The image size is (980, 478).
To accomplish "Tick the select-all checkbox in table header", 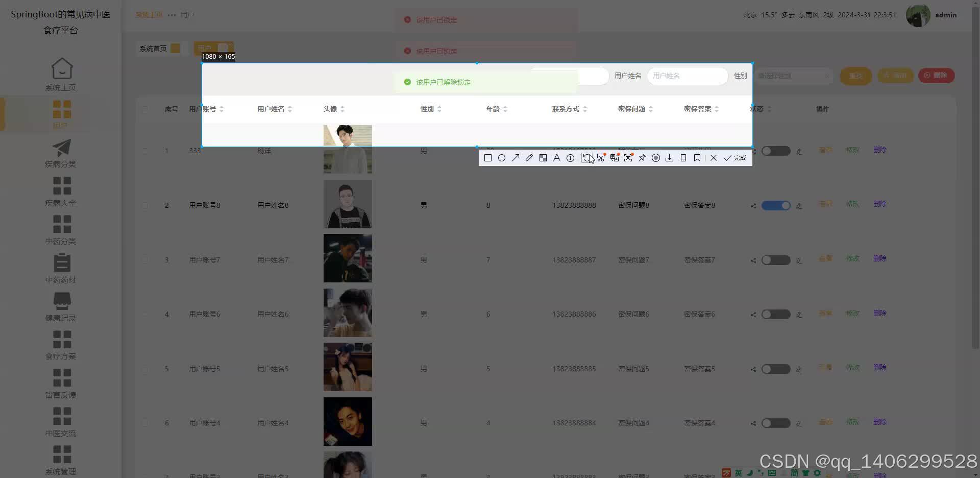I will [145, 109].
